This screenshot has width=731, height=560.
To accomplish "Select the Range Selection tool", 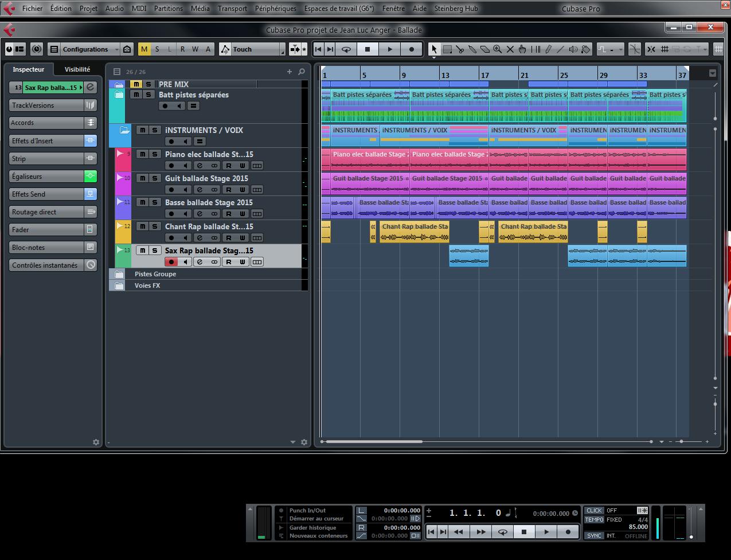I will (447, 49).
